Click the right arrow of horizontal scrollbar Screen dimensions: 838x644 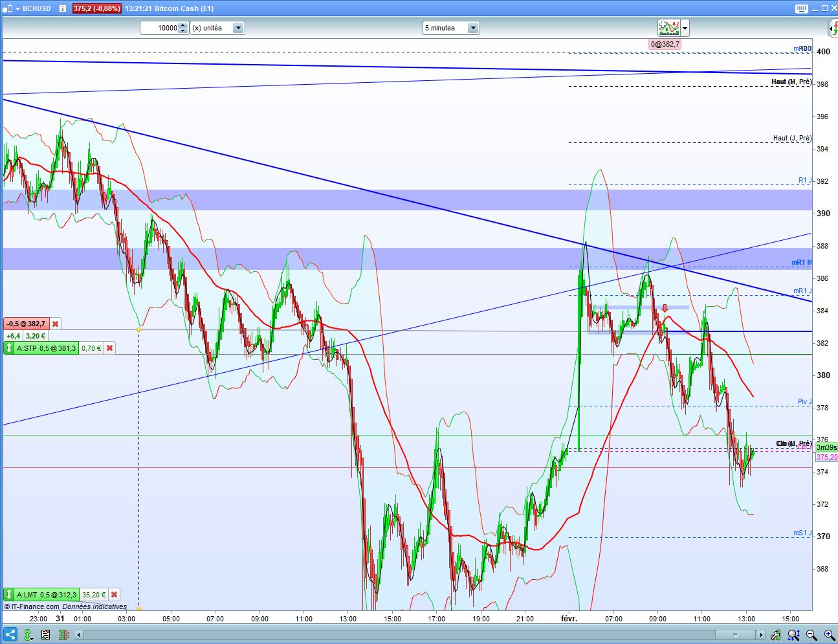coord(761,635)
